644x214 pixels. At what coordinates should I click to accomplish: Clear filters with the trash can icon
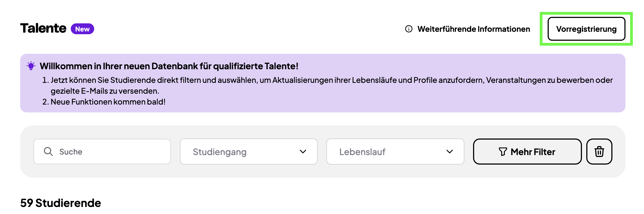click(599, 152)
